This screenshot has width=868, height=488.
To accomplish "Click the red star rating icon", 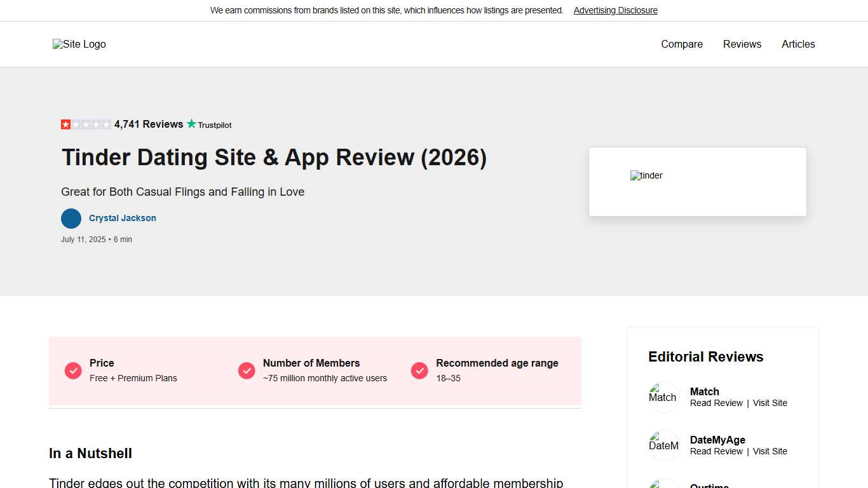I will click(x=65, y=124).
